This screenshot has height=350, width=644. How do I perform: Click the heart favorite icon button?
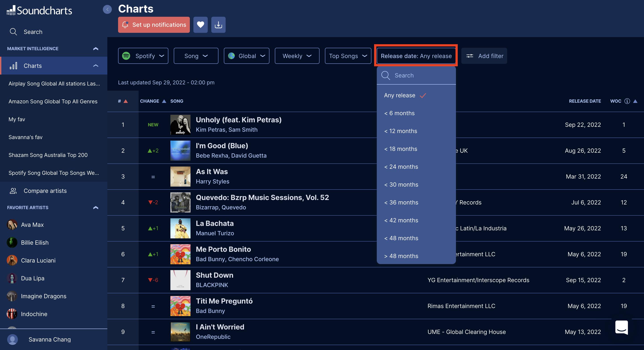click(200, 25)
